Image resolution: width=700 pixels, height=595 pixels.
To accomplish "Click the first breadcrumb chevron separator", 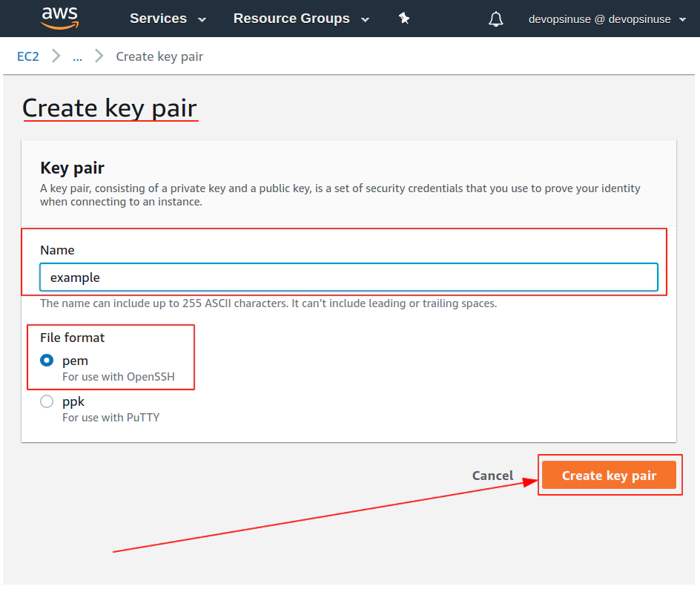I will [56, 56].
